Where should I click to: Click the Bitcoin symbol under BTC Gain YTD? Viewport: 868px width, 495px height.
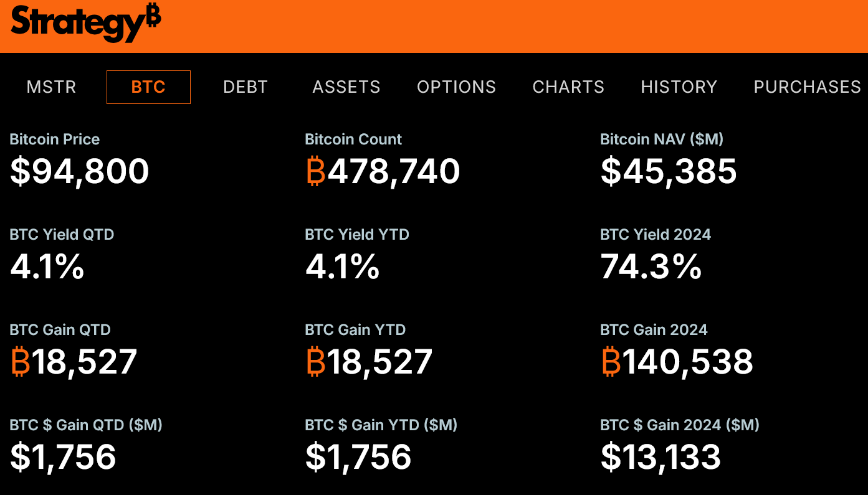coord(316,362)
